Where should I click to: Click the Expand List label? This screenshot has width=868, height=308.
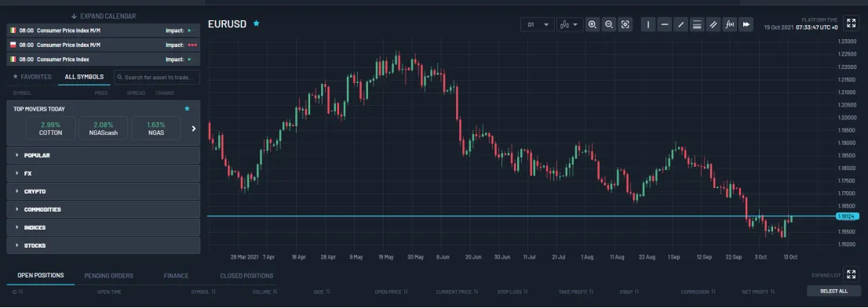(826, 275)
